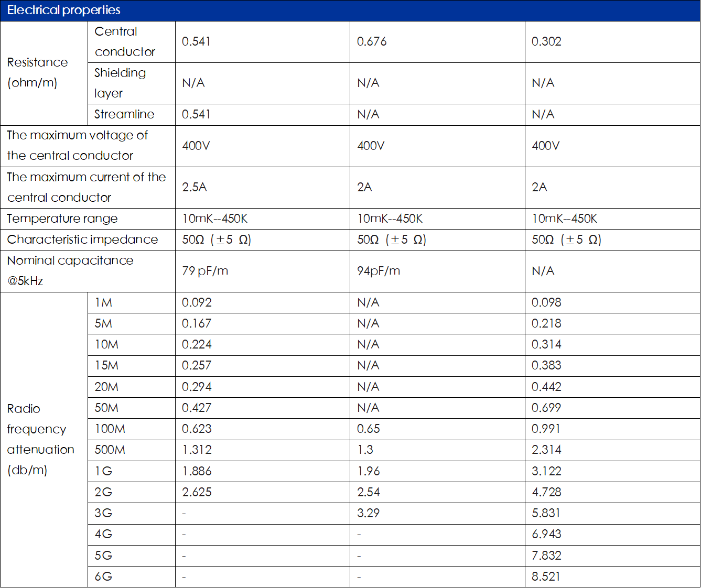Select the 2.5A maximum current cell
The image size is (701, 588).
[195, 187]
